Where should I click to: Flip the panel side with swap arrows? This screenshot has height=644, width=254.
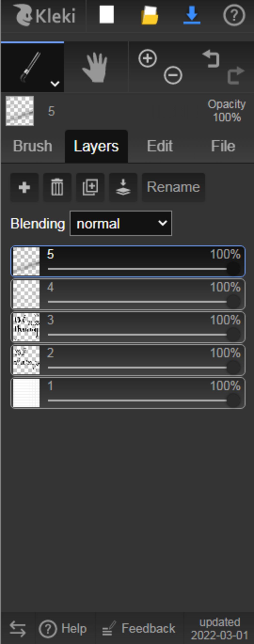pyautogui.click(x=18, y=629)
